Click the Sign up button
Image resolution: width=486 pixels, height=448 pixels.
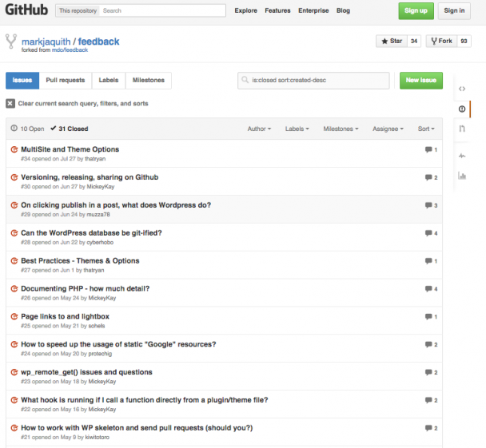pyautogui.click(x=416, y=11)
